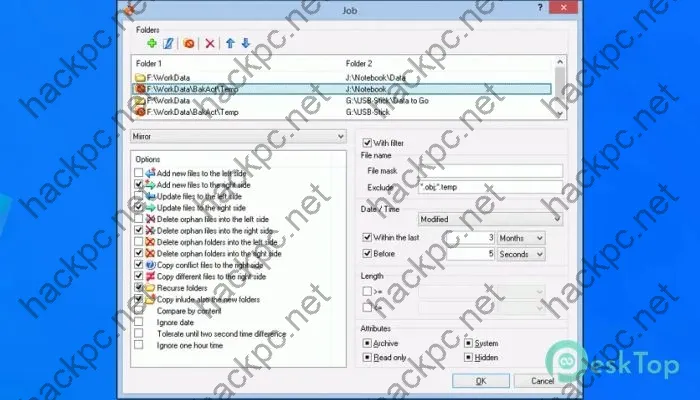
Task: Toggle the Compare by content option
Action: click(x=139, y=310)
